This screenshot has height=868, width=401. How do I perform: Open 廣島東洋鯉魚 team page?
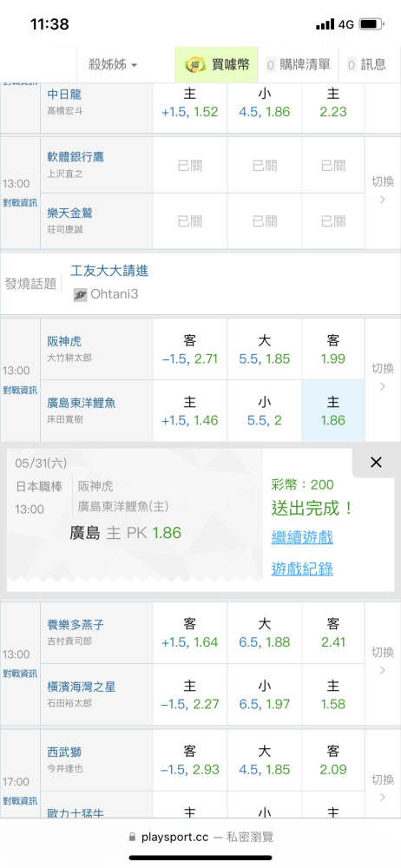[x=82, y=403]
